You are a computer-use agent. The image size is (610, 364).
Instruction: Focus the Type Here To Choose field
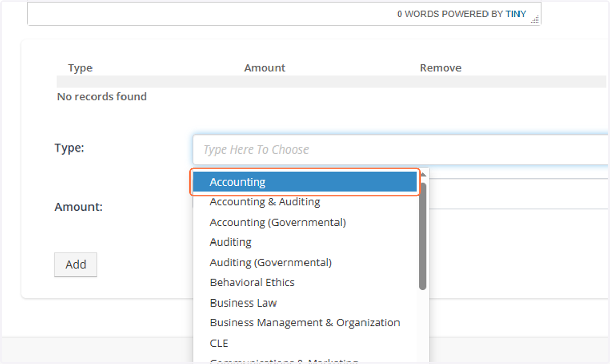point(401,149)
